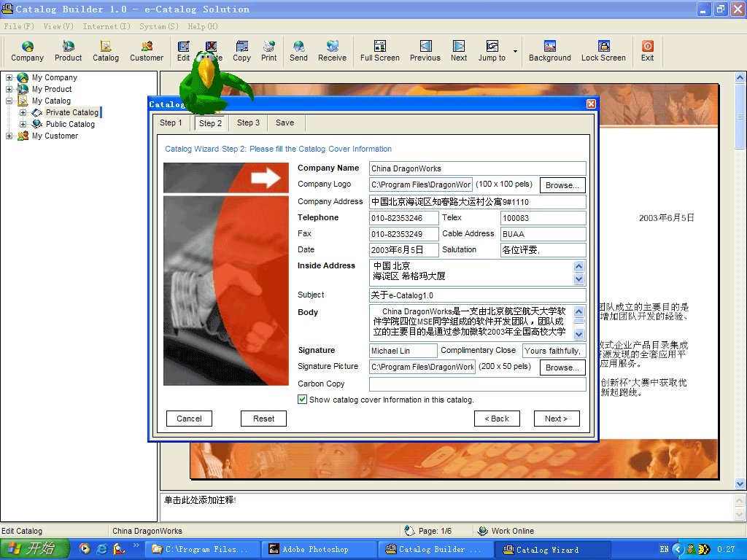Viewport: 747px width, 560px height.
Task: Browse for the Company Logo file
Action: 562,185
